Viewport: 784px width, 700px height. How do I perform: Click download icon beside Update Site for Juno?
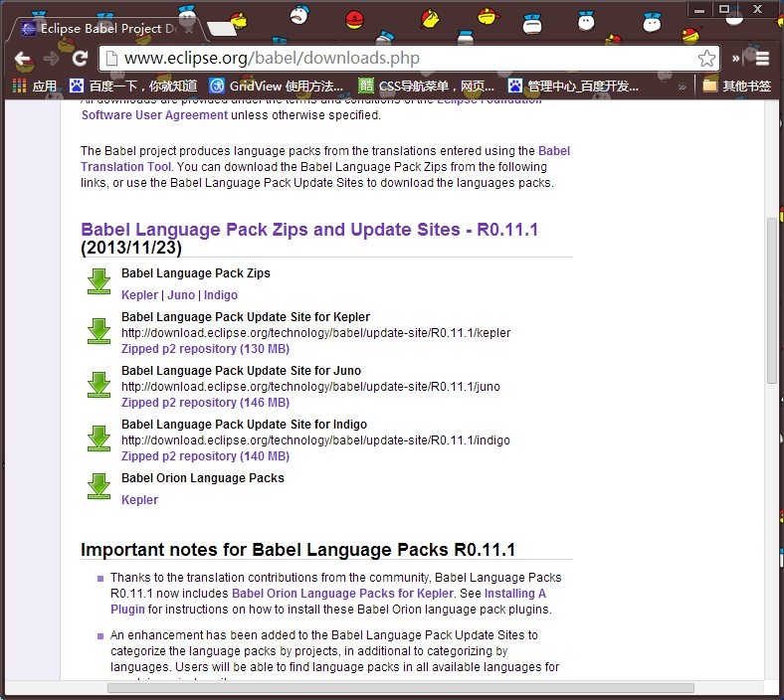tap(99, 385)
